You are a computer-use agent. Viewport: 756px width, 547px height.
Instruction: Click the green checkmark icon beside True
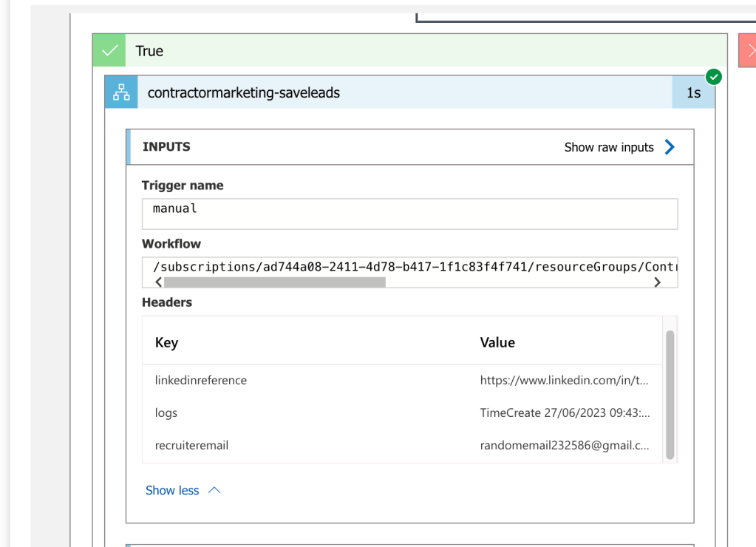109,50
